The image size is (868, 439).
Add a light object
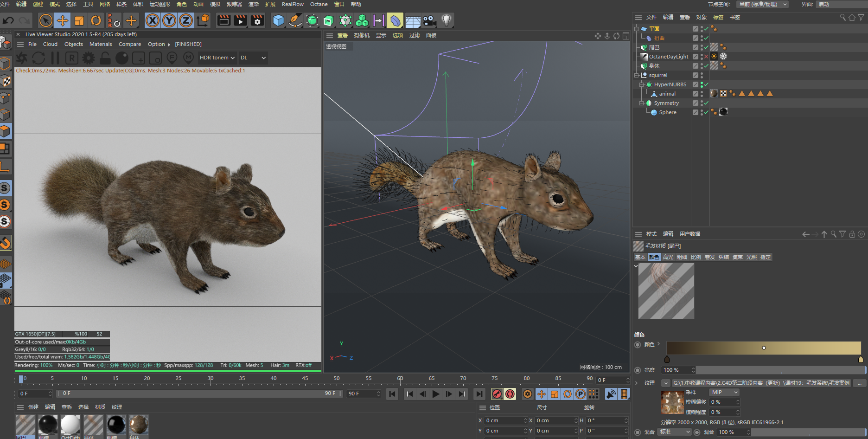[446, 20]
